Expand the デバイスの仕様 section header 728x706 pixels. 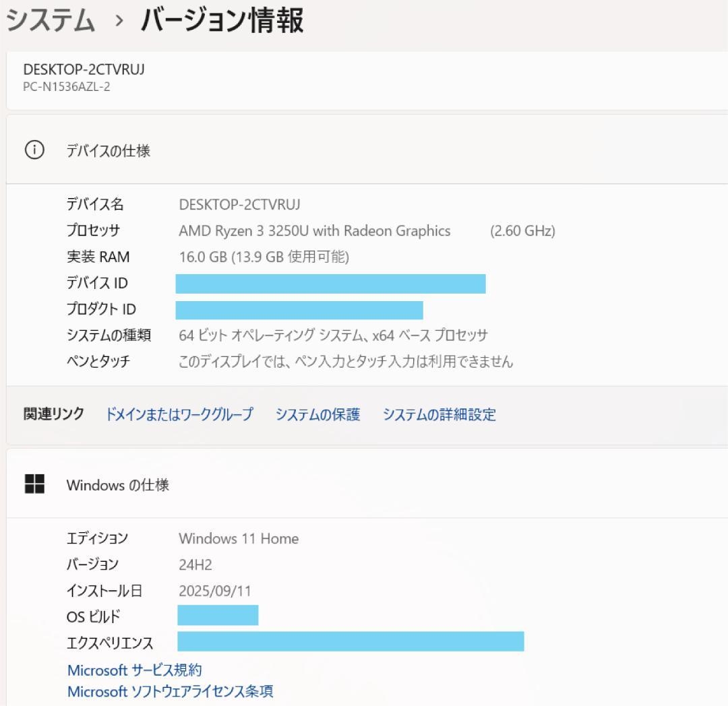[x=367, y=150]
